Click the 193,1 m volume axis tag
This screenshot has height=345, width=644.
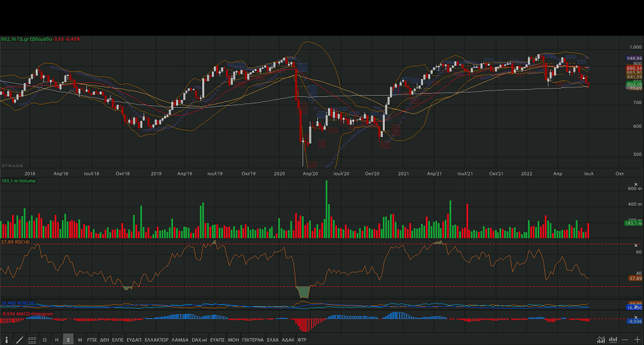(633, 223)
